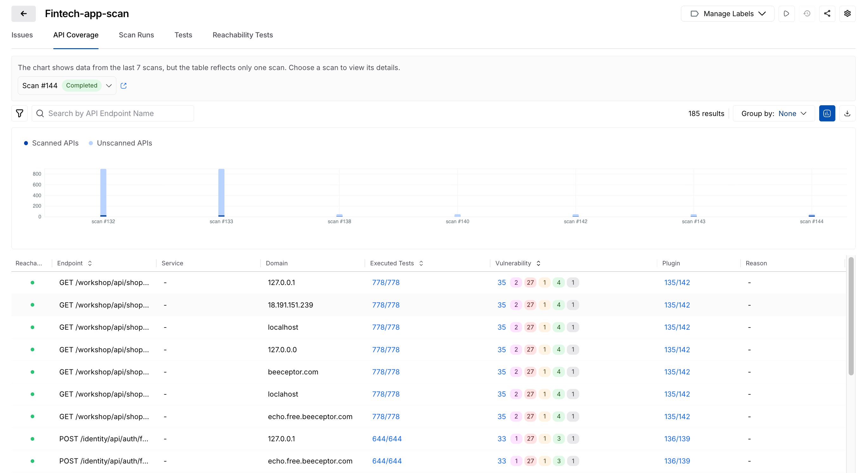Image resolution: width=868 pixels, height=473 pixels.
Task: Click the green 4 badge in beeceptor.com row
Action: click(x=558, y=372)
